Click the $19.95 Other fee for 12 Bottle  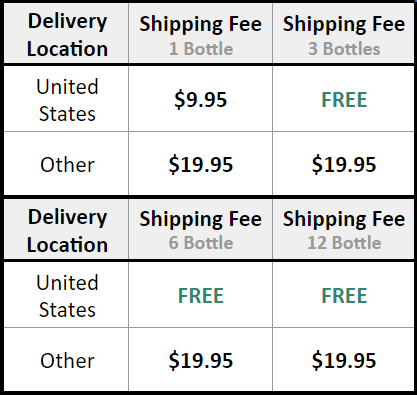click(344, 360)
